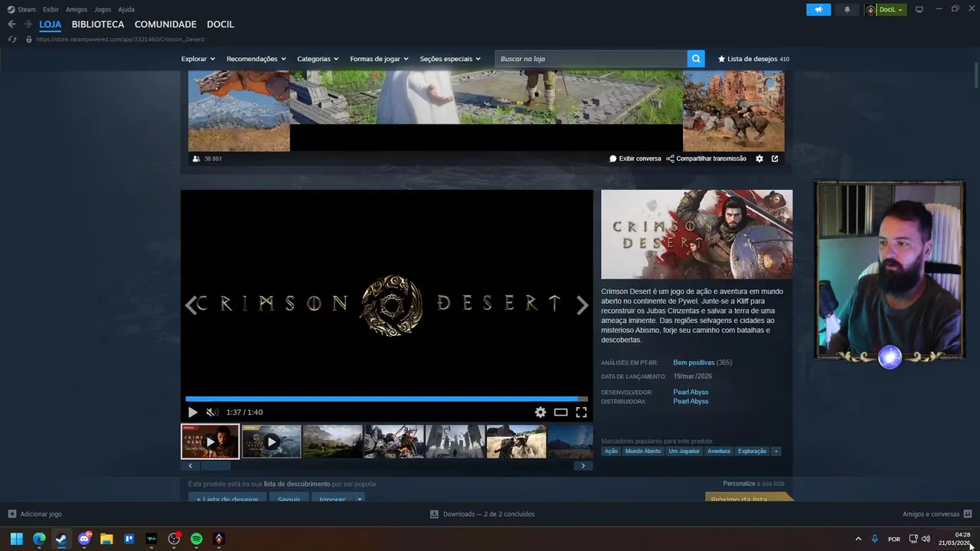Show the previous media item arrow
The width and height of the screenshot is (980, 551).
pos(191,305)
